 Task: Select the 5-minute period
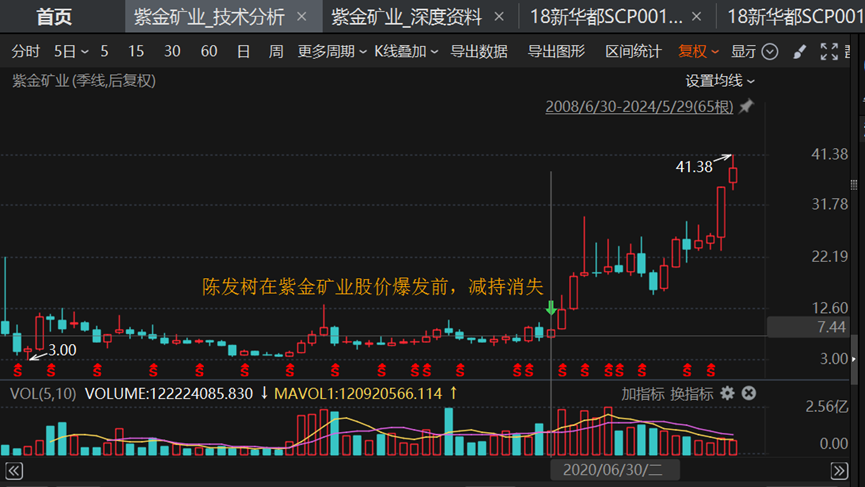(x=104, y=51)
